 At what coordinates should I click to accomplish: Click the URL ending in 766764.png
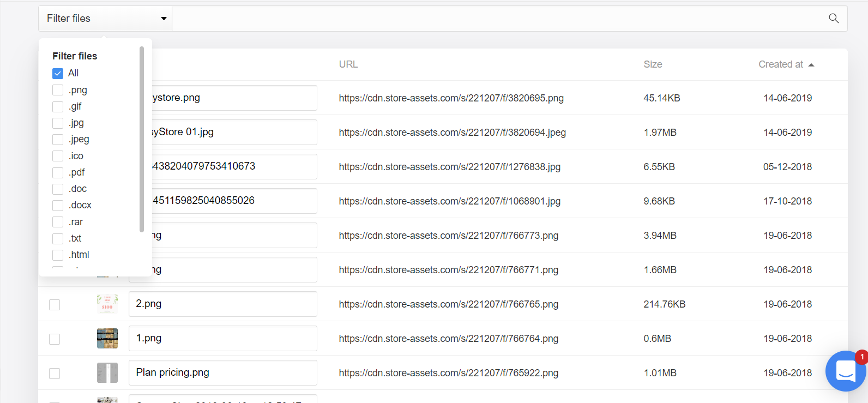[x=449, y=339]
